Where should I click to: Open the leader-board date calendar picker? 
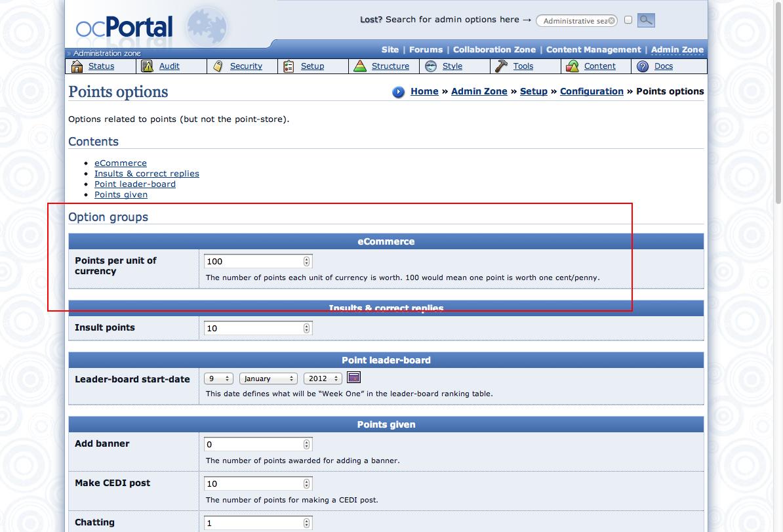354,377
